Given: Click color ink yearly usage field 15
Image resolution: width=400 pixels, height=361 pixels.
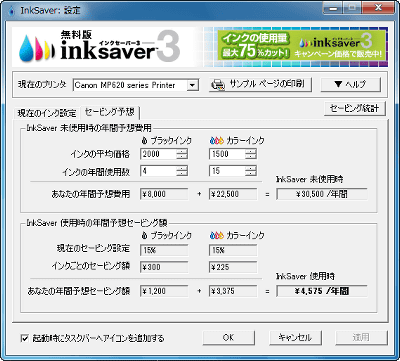Looking at the screenshot, I should [227, 171].
